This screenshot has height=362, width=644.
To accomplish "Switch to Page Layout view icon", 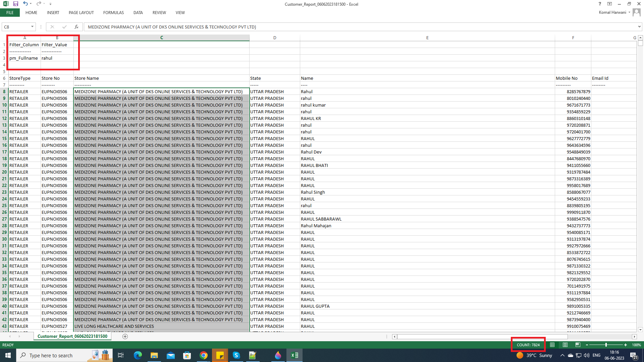I will 565,345.
